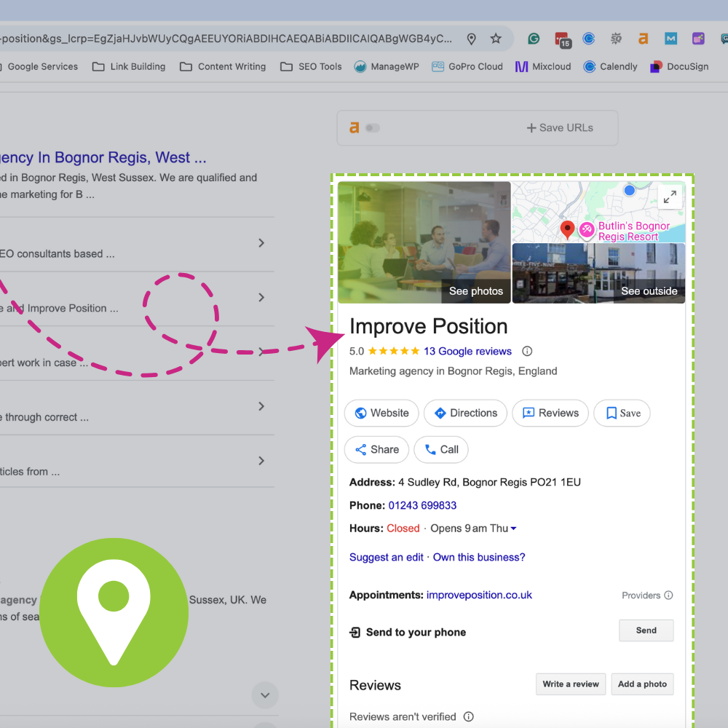Click the info icon next to Google reviews

pyautogui.click(x=528, y=351)
